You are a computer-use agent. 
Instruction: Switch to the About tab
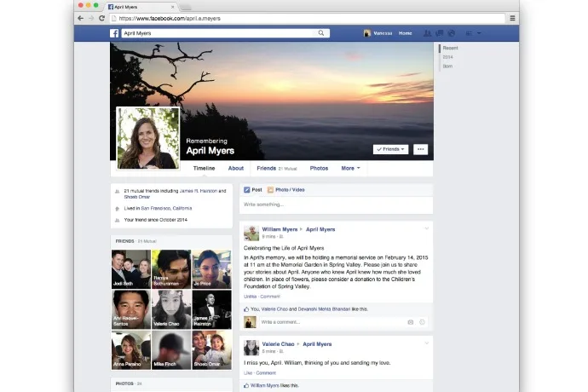tap(236, 169)
